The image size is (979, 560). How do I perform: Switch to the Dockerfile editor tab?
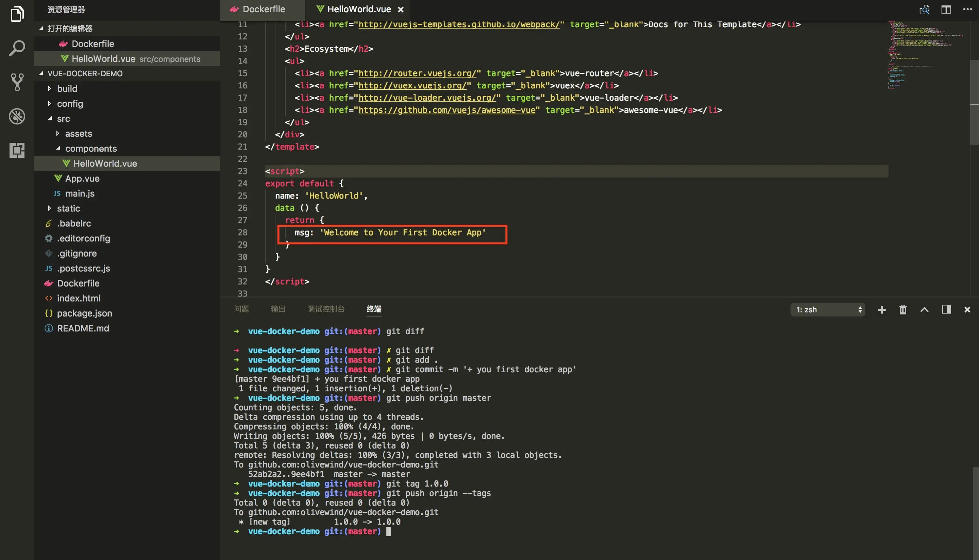coord(262,10)
